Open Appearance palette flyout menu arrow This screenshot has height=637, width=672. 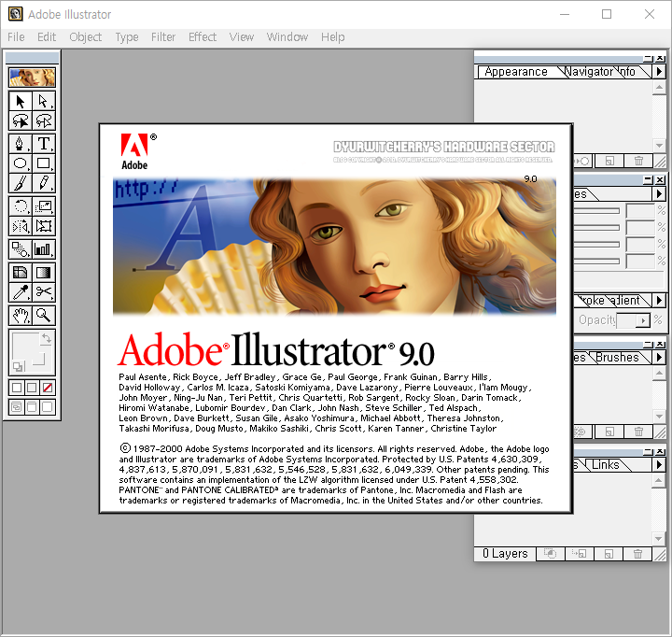(659, 72)
